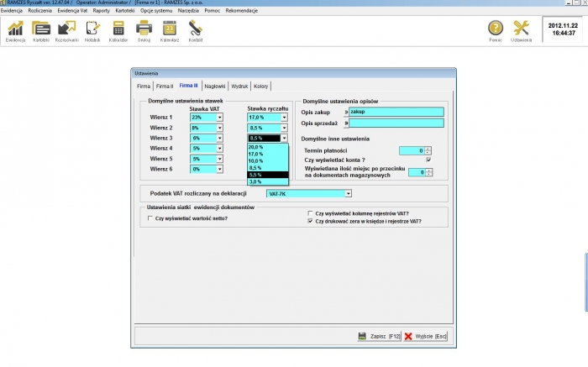This screenshot has height=367, width=588.
Task: Open the Nagłówki tab
Action: click(215, 87)
